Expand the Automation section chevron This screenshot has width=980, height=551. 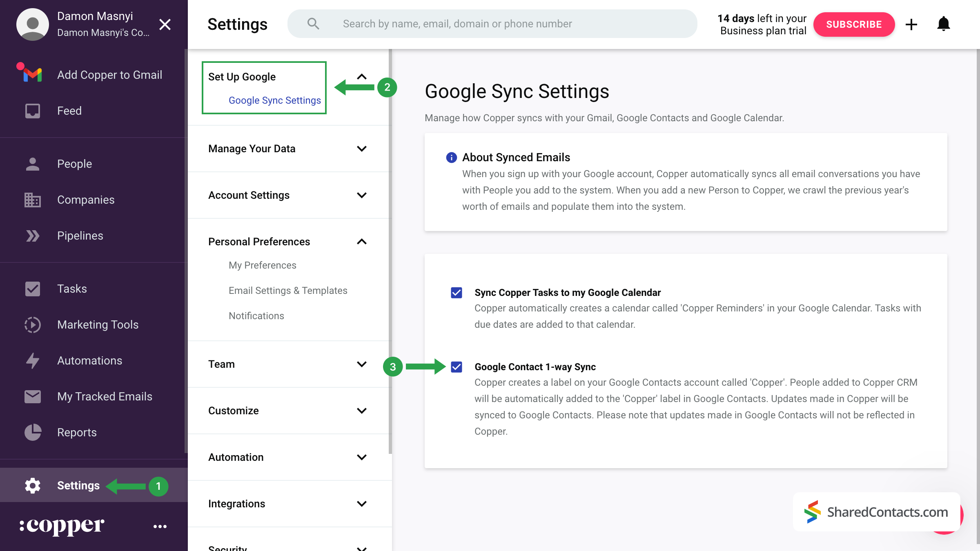tap(362, 457)
